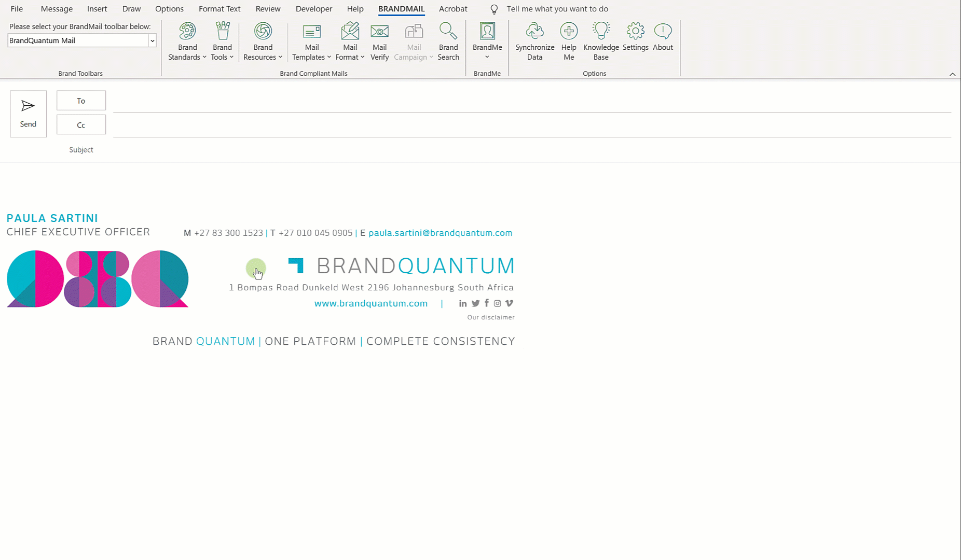Open the File menu

pos(17,9)
